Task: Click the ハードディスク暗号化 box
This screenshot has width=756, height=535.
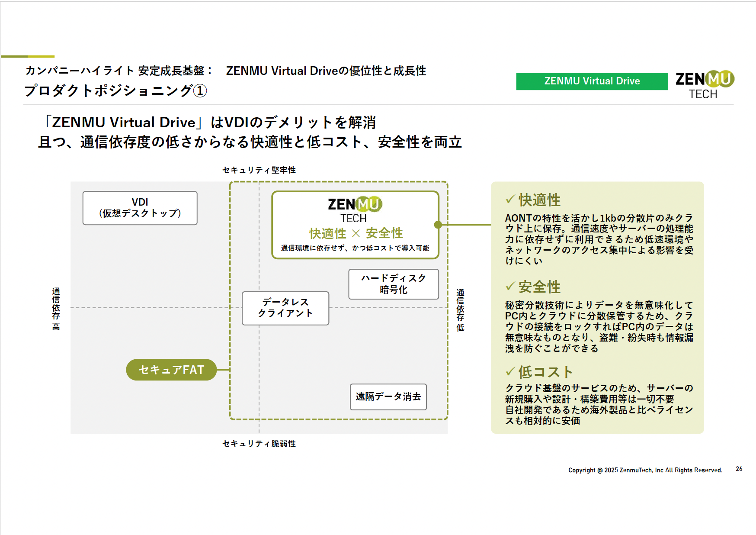Action: 394,284
